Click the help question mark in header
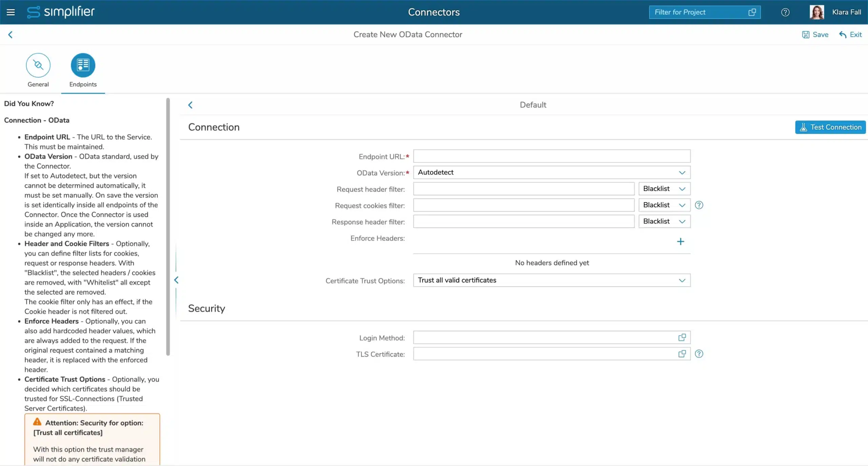Image resolution: width=868 pixels, height=466 pixels. click(x=785, y=12)
